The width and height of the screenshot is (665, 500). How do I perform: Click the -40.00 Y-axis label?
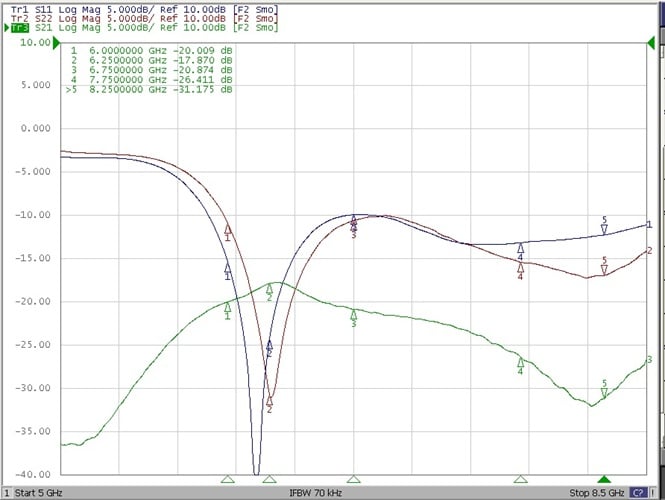pyautogui.click(x=33, y=475)
